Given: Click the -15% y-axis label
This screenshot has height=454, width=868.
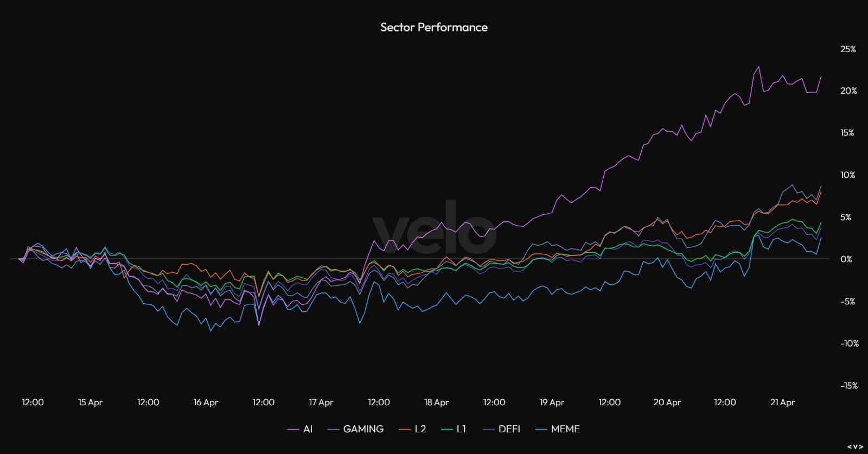Looking at the screenshot, I should pyautogui.click(x=849, y=386).
